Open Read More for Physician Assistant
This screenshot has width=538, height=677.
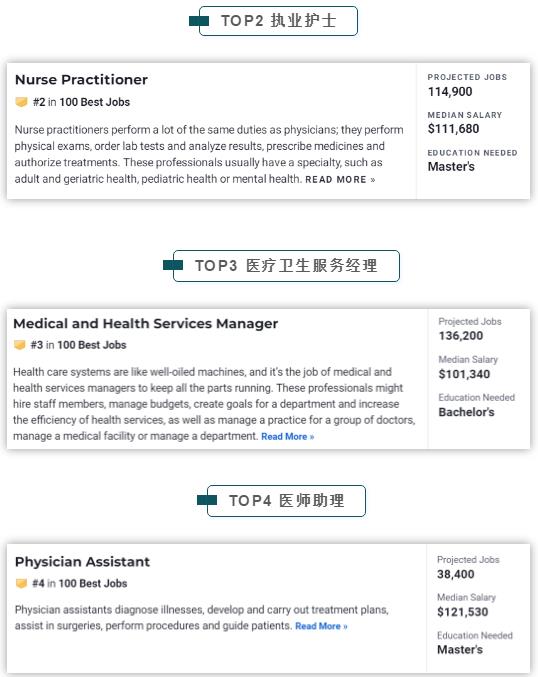point(321,626)
